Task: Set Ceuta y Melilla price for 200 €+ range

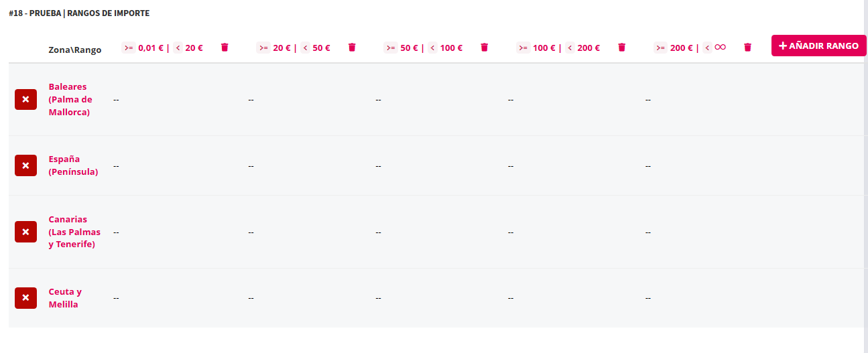Action: 648,298
